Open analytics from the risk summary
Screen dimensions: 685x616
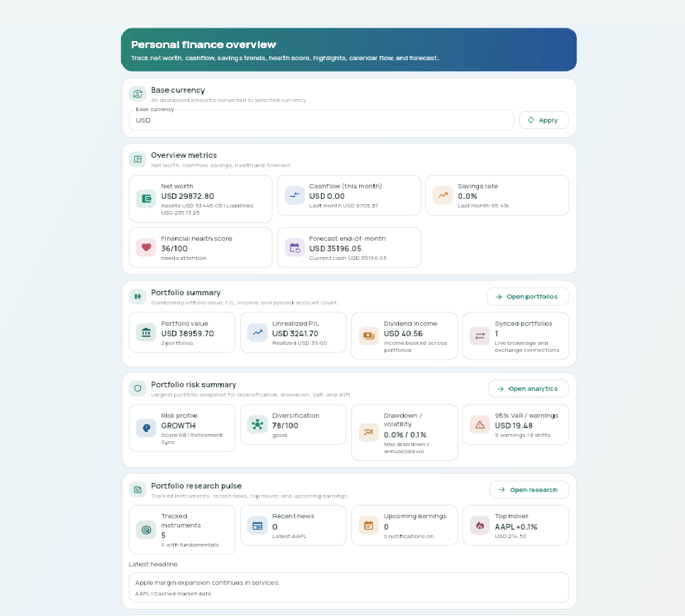click(x=528, y=389)
